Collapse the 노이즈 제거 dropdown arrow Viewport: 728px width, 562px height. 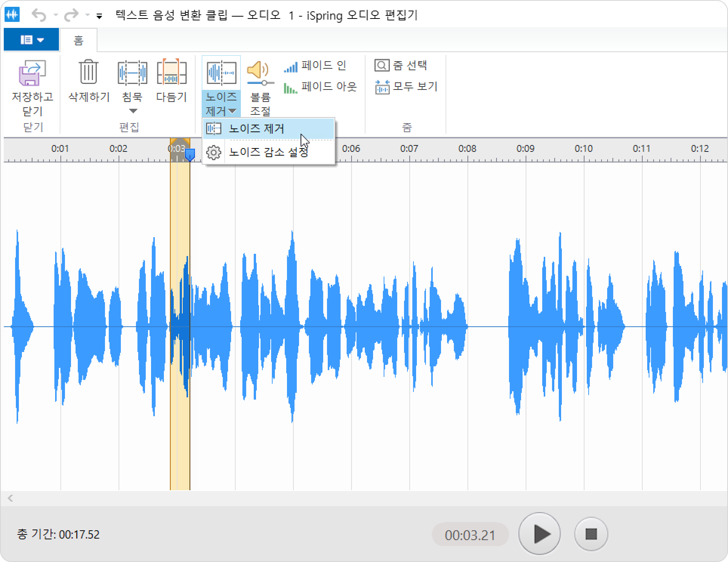click(233, 111)
